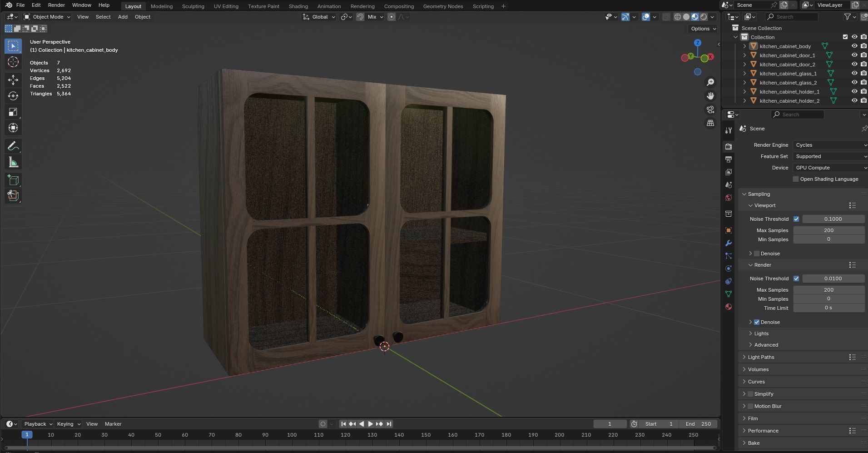Switch to Geometry Nodes workspace tab
The image size is (868, 453).
coord(443,6)
